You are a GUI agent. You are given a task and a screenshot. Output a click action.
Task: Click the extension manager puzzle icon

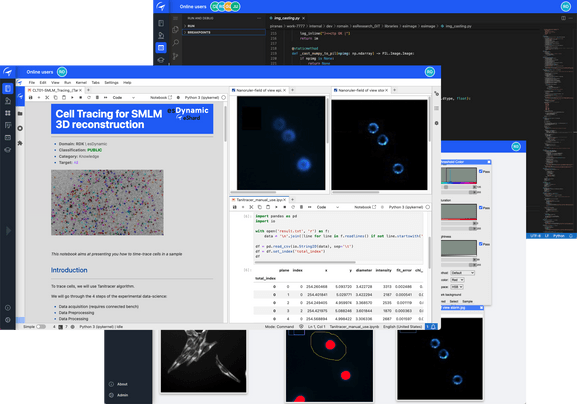click(20, 143)
